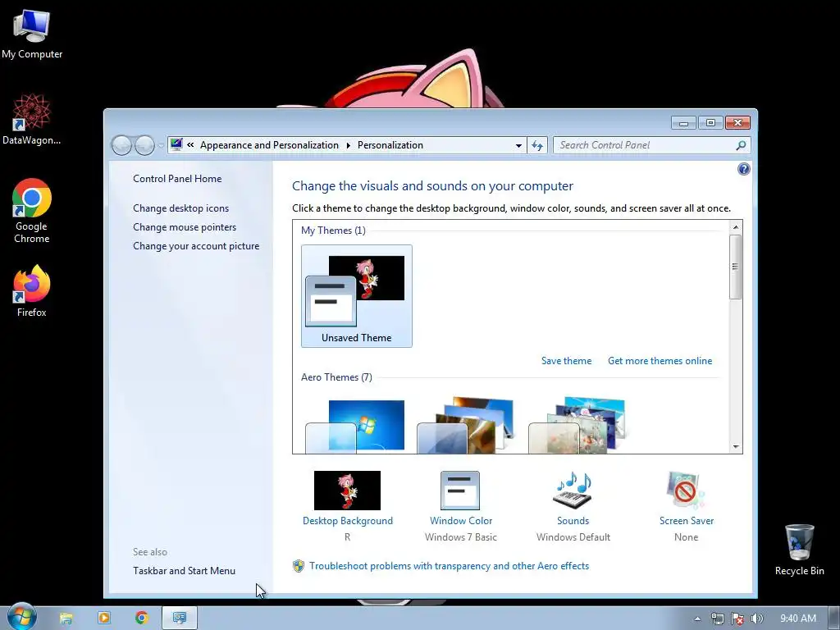This screenshot has height=630, width=840.
Task: Select the Characters Aero theme
Action: [577, 426]
